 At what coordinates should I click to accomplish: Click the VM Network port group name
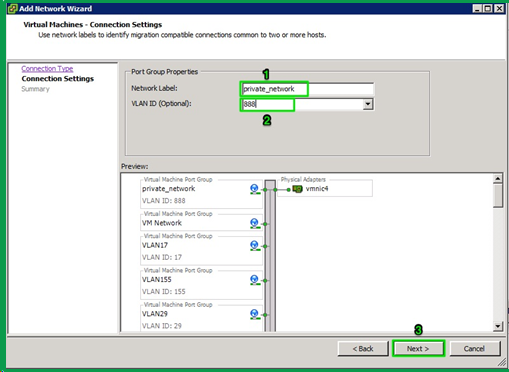162,223
